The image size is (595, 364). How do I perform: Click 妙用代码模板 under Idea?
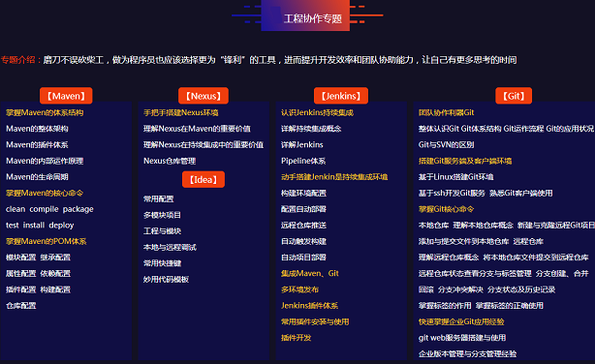click(x=166, y=280)
